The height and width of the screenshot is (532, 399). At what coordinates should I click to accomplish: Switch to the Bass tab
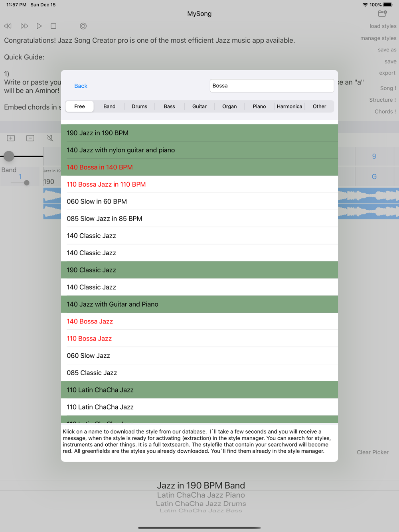click(169, 106)
